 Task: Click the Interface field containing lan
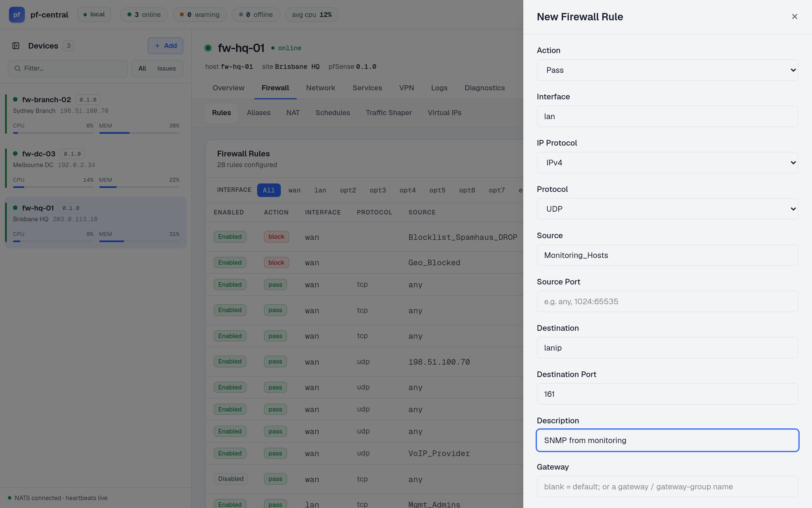point(667,116)
